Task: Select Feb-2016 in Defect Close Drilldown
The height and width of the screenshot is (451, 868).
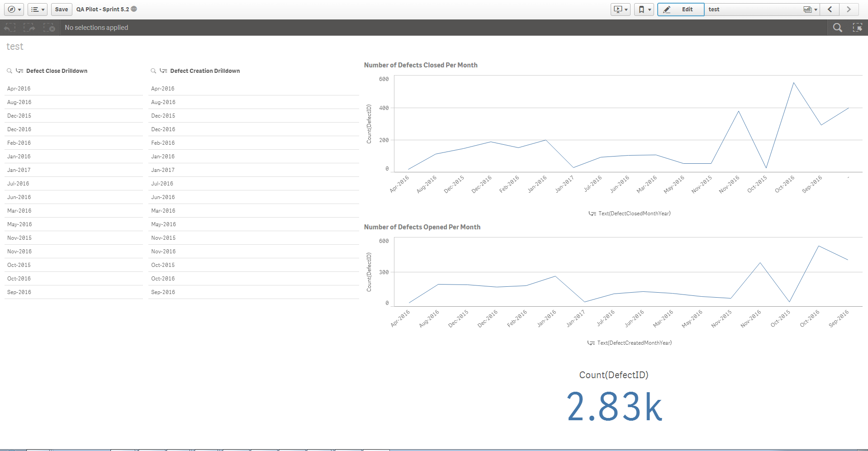Action: click(74, 143)
